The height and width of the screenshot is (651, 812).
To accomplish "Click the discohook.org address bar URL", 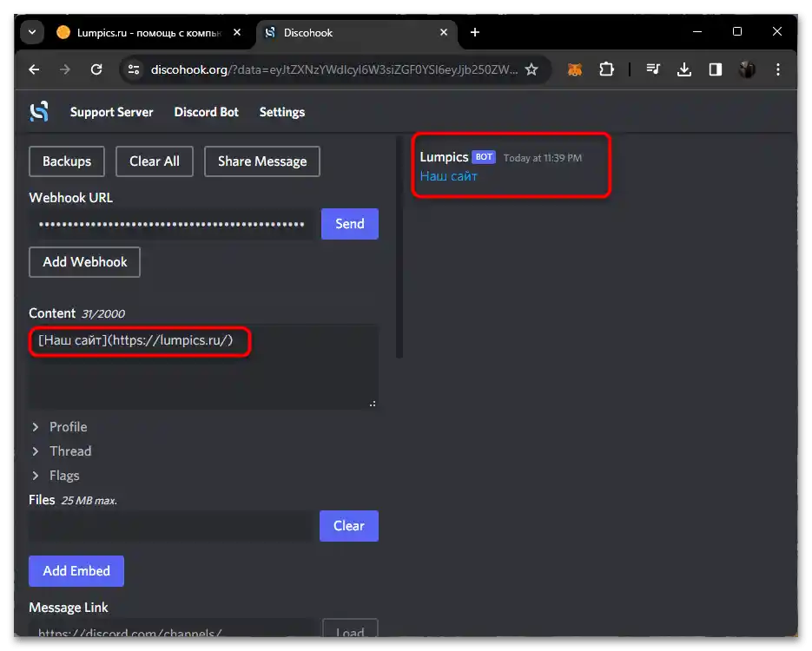I will point(334,69).
